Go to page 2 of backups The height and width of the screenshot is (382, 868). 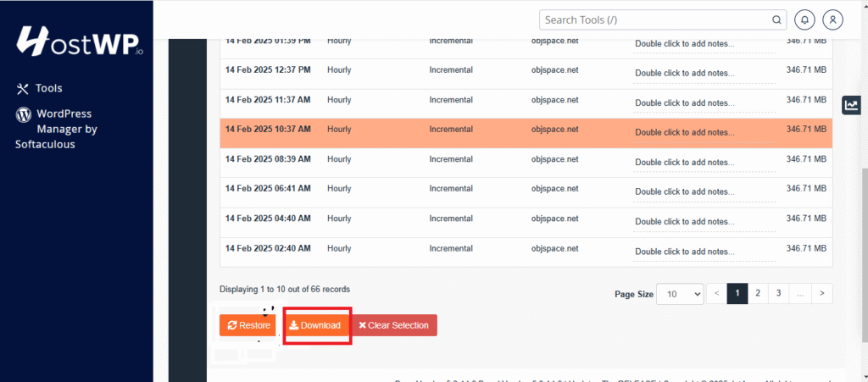click(758, 293)
